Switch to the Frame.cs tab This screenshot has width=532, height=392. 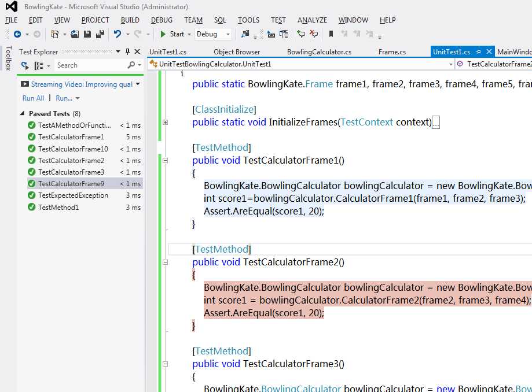pos(392,52)
